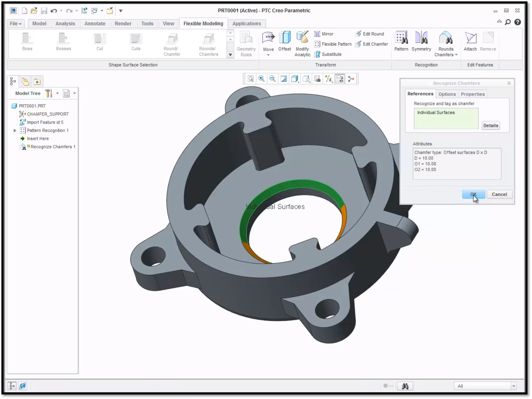Click the Attach feature tool
Viewport: 532px width, 399px height.
pyautogui.click(x=470, y=41)
